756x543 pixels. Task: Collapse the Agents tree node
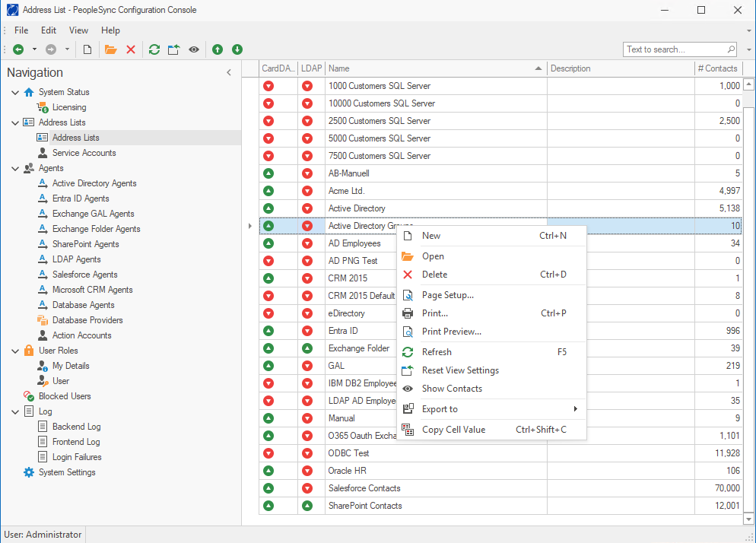[15, 168]
